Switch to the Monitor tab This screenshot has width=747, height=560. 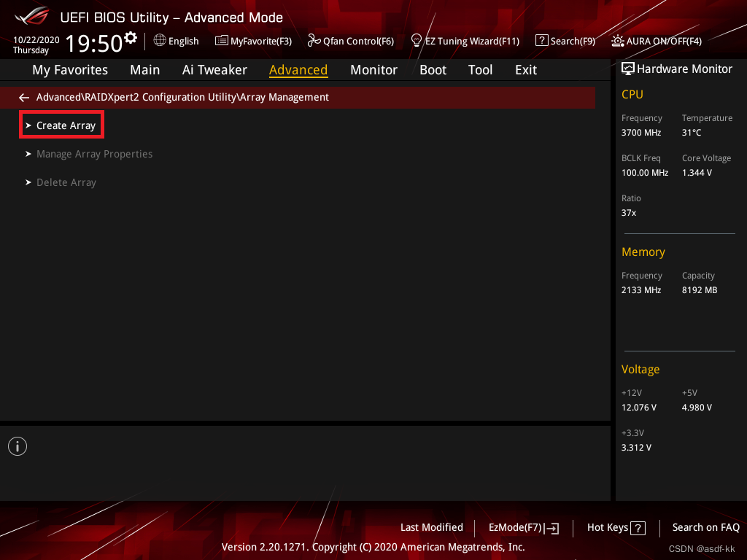click(373, 70)
